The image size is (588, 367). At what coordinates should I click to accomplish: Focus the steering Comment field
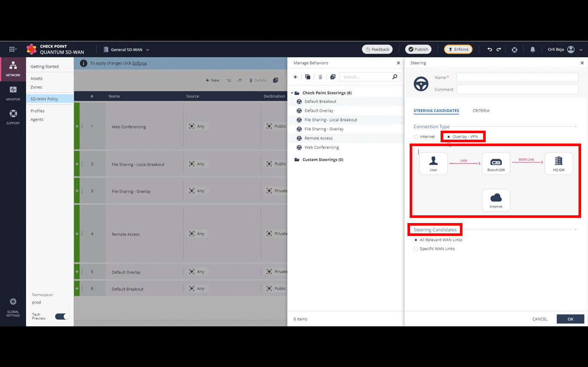(518, 89)
